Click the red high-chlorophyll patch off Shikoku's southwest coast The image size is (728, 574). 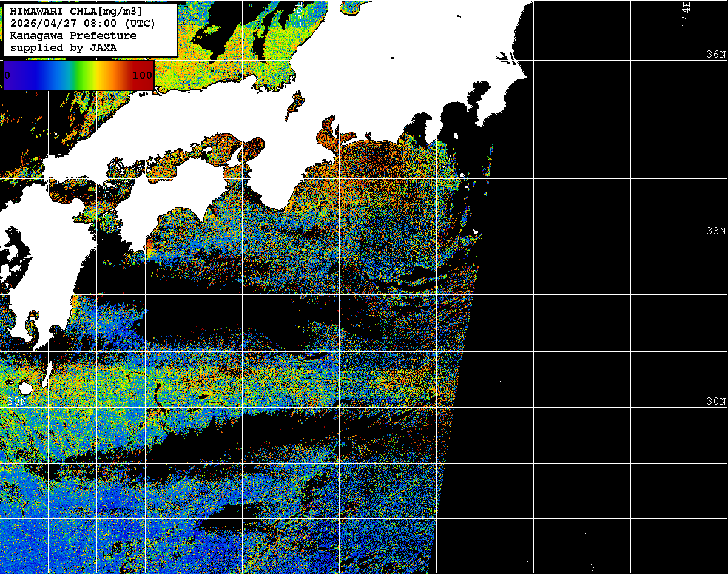[x=149, y=246]
